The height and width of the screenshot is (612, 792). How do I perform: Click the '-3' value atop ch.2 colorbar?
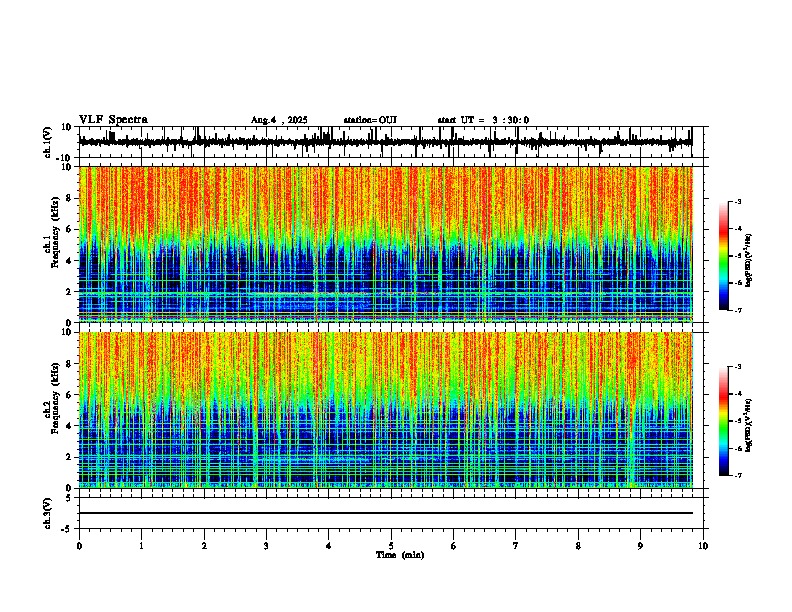pyautogui.click(x=738, y=367)
